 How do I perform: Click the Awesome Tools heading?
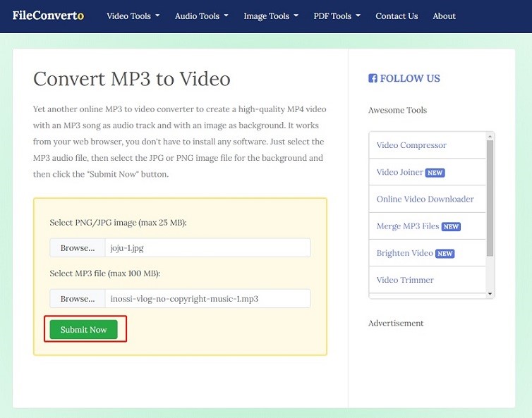coord(398,110)
